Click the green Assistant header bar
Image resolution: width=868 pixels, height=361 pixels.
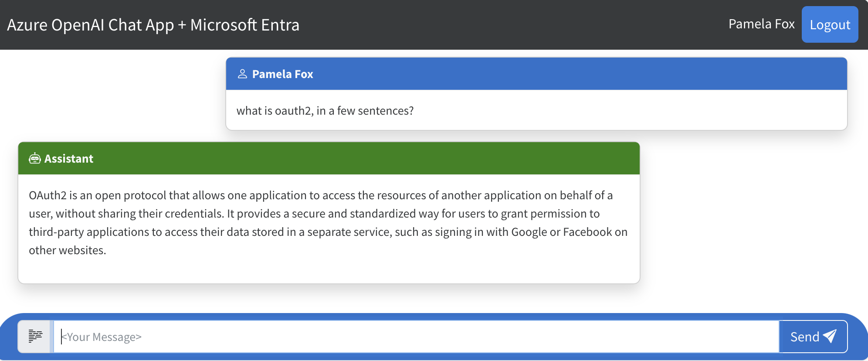pyautogui.click(x=329, y=158)
